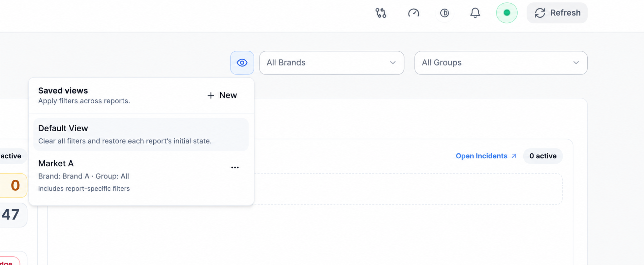Open the git branch compare icon
This screenshot has width=644, height=265.
click(381, 13)
